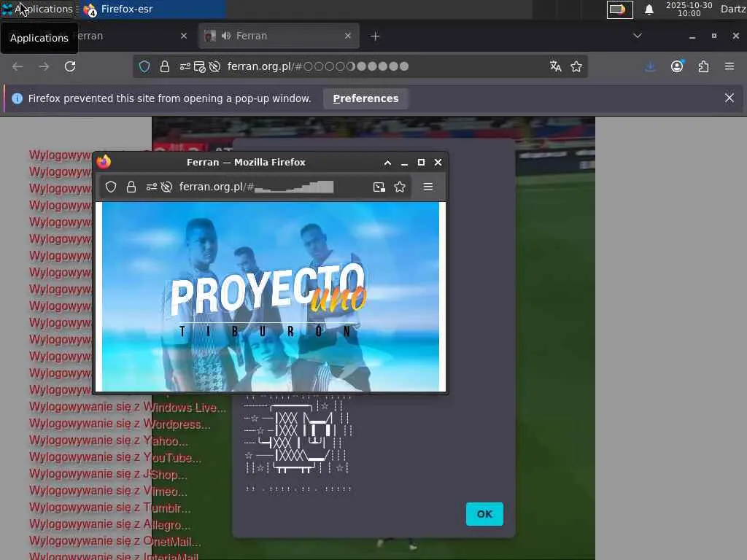
Task: Open the permissions icon in the pop-up window address bar
Action: tap(152, 187)
